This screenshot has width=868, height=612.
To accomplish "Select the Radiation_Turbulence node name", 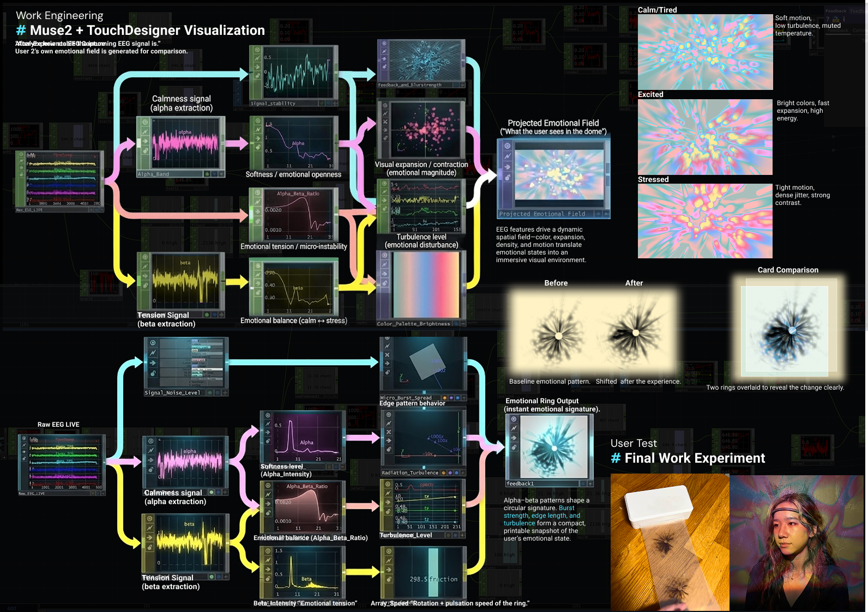I will coord(410,473).
